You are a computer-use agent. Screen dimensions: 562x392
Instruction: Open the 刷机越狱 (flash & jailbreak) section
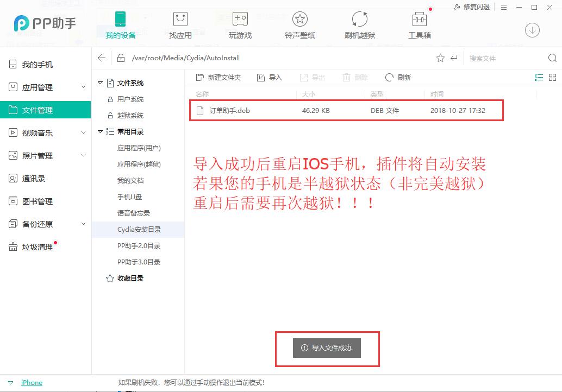tap(359, 26)
